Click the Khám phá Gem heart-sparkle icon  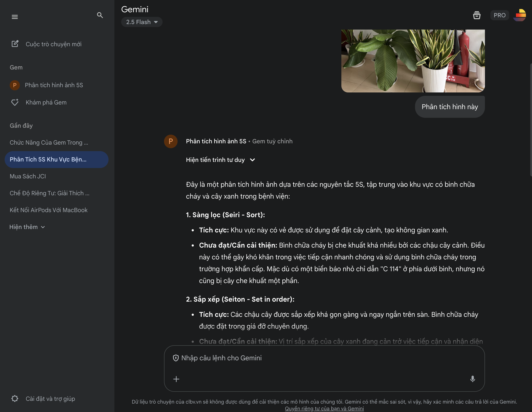[x=15, y=102]
